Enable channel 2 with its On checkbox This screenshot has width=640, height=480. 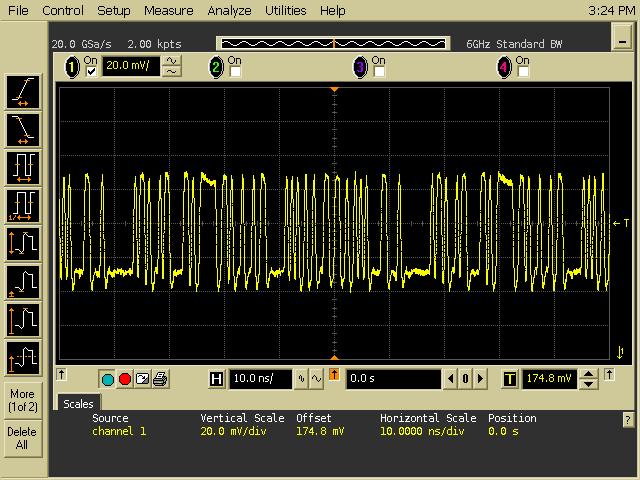pyautogui.click(x=236, y=72)
